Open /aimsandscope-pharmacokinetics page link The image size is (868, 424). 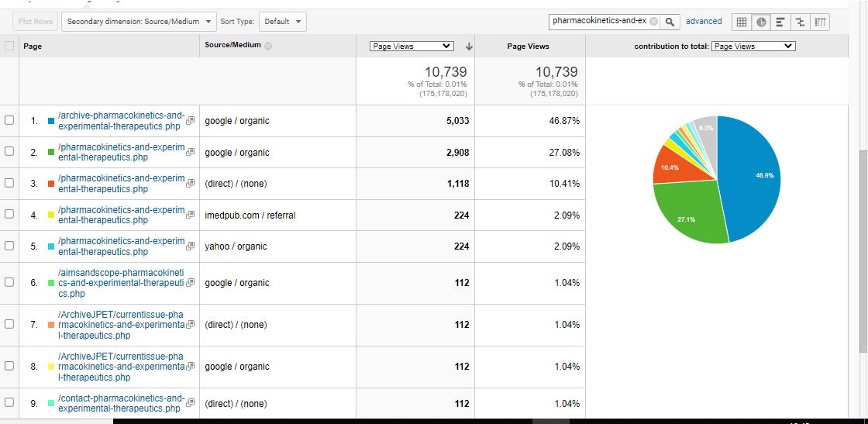coord(121,282)
